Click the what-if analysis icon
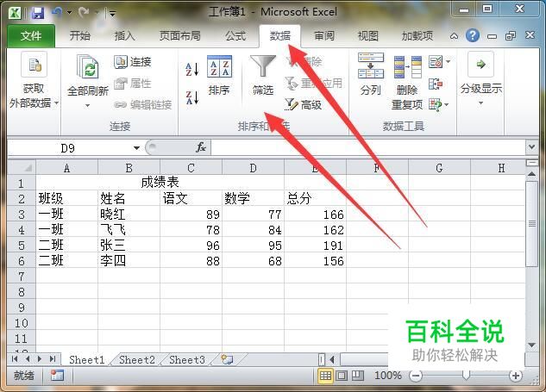This screenshot has width=546, height=392. point(436,104)
